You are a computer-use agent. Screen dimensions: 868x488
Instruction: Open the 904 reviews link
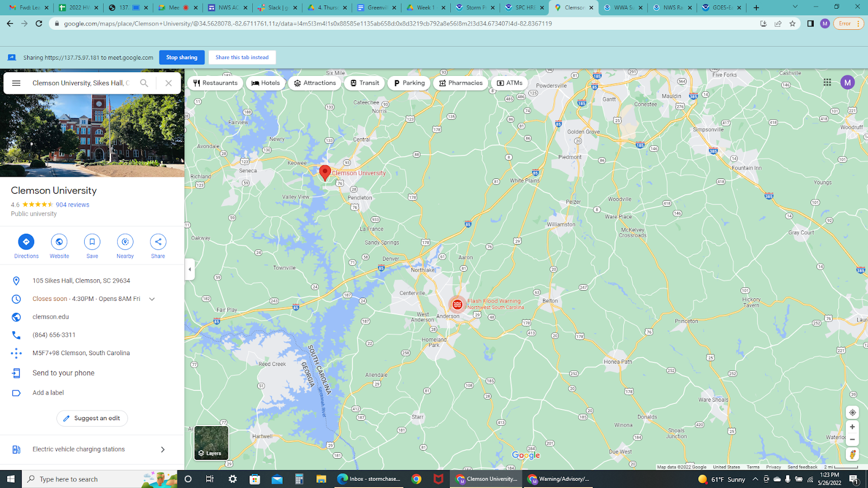[73, 205]
